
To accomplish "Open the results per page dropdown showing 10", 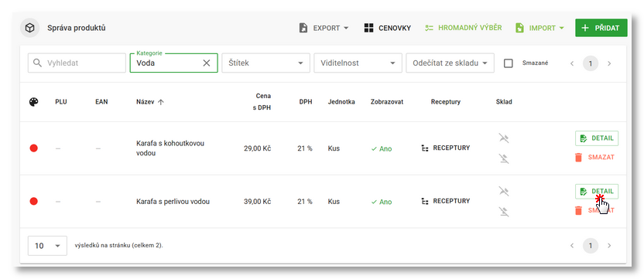I will [x=48, y=246].
